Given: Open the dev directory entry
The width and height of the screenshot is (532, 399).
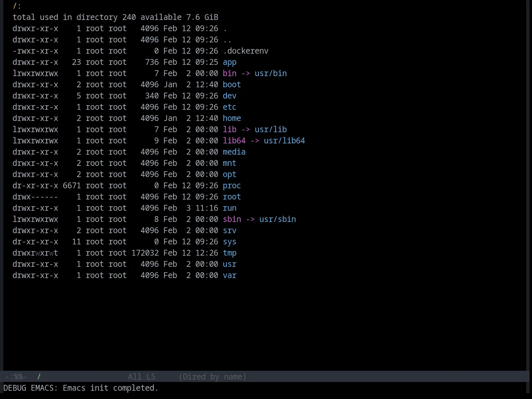Looking at the screenshot, I should click(x=229, y=96).
